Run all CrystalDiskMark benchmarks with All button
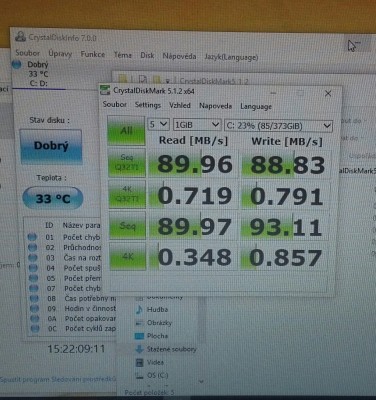 (126, 131)
